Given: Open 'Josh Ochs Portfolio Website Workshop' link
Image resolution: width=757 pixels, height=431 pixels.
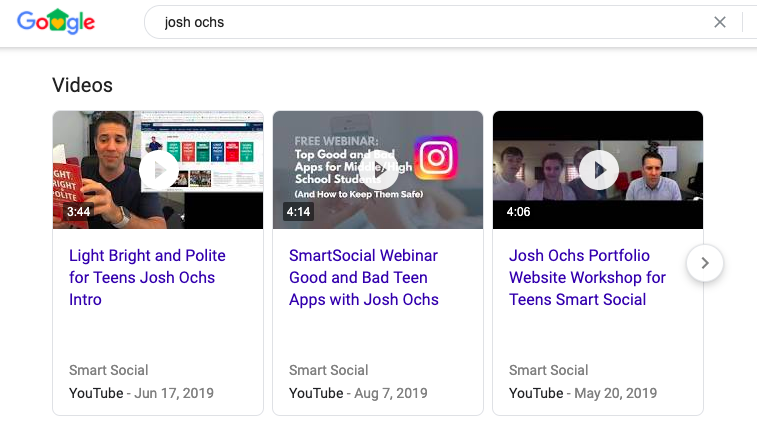Looking at the screenshot, I should 587,278.
